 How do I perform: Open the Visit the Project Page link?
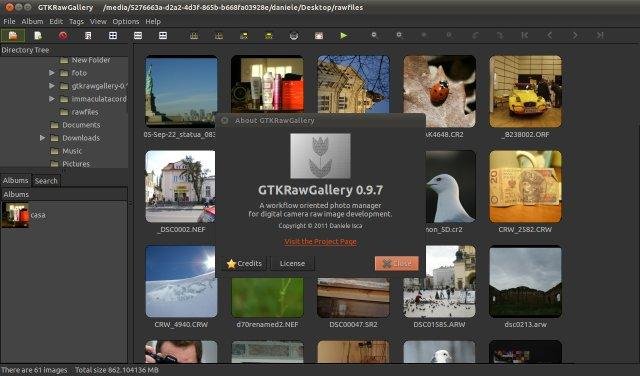pyautogui.click(x=320, y=241)
